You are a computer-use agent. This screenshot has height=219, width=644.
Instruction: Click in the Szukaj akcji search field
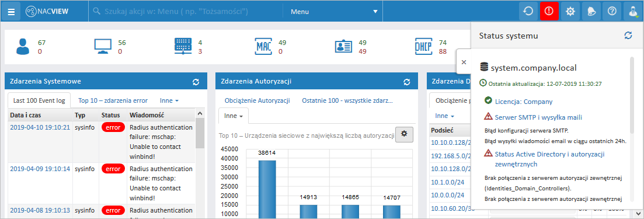tap(187, 12)
